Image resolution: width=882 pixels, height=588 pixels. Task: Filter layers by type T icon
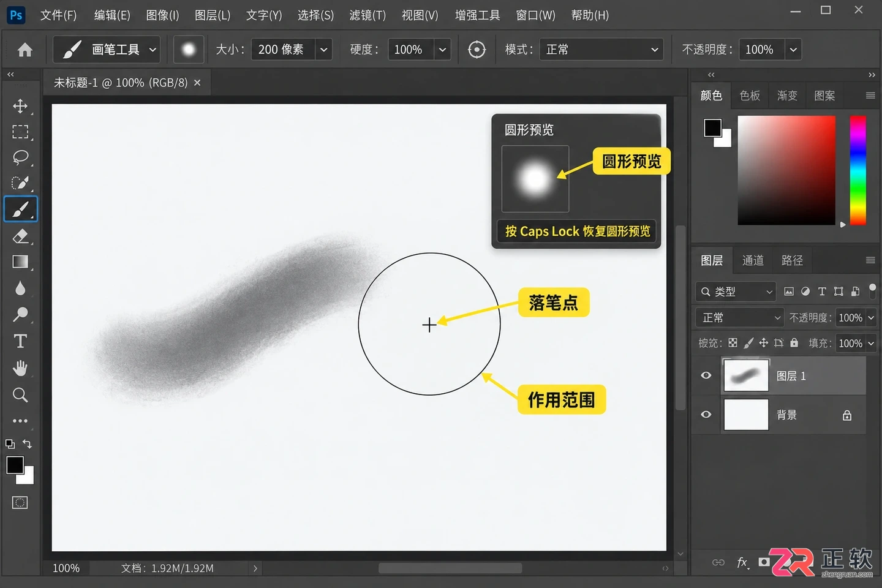click(822, 292)
